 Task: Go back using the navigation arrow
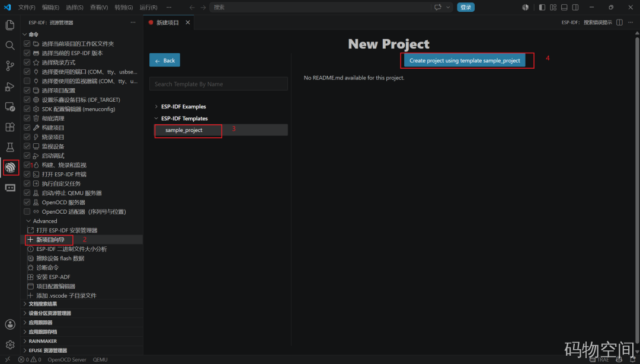coord(192,7)
